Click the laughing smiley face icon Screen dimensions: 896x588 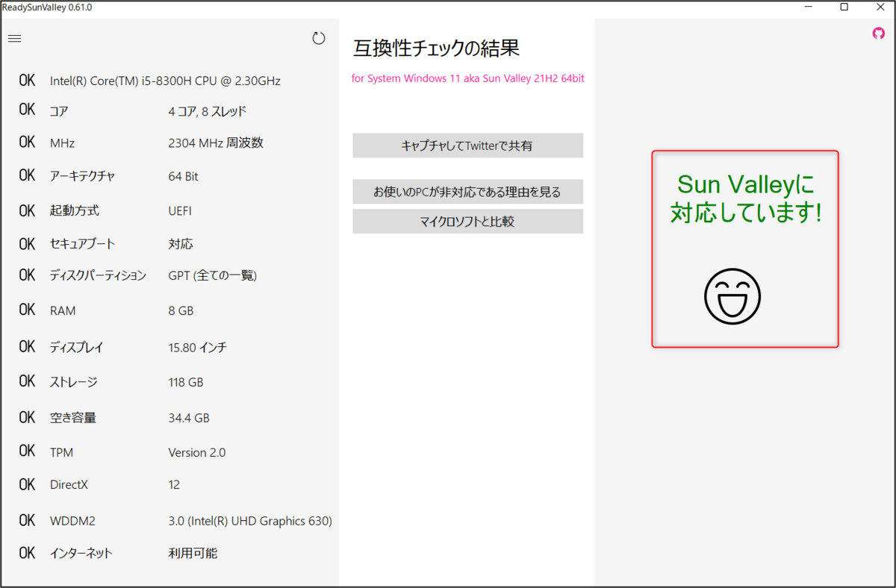(x=732, y=296)
